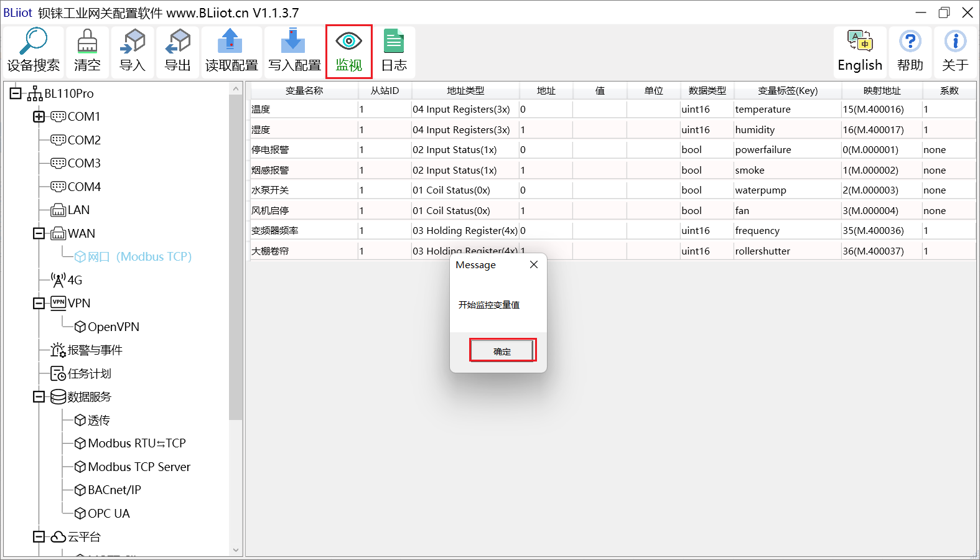
Task: Select the 任务计划 task schedule icon
Action: (58, 373)
